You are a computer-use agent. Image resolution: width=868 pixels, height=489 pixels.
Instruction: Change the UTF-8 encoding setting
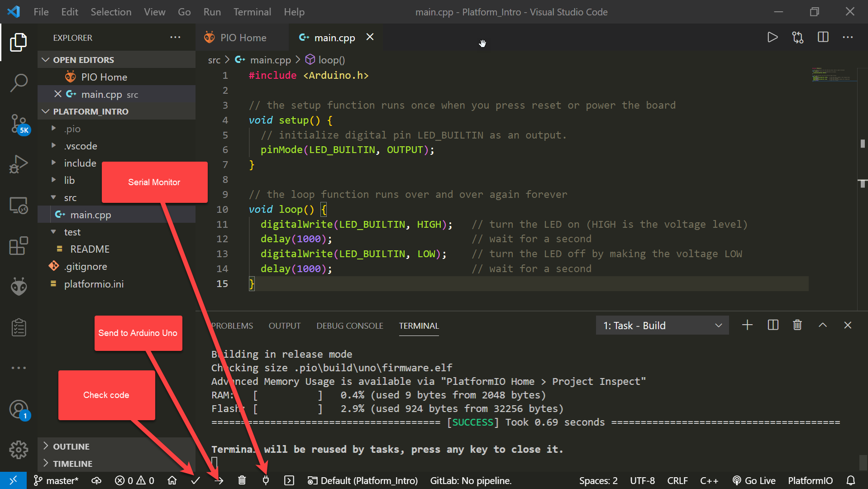(x=642, y=480)
